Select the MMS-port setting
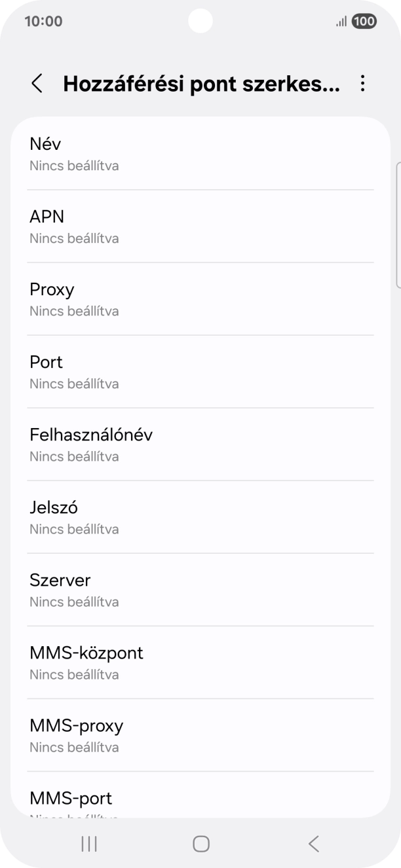 [x=200, y=804]
